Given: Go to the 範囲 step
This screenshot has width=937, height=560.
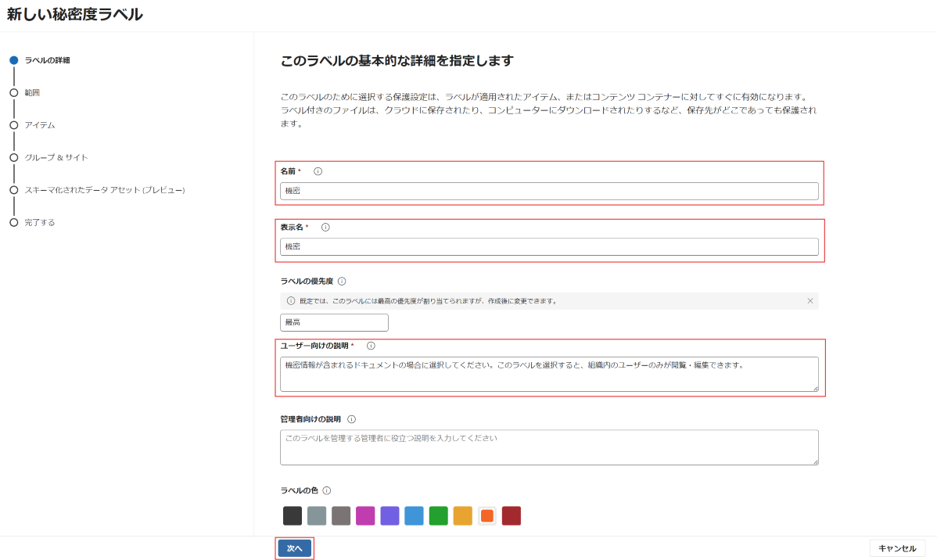Looking at the screenshot, I should (x=32, y=92).
